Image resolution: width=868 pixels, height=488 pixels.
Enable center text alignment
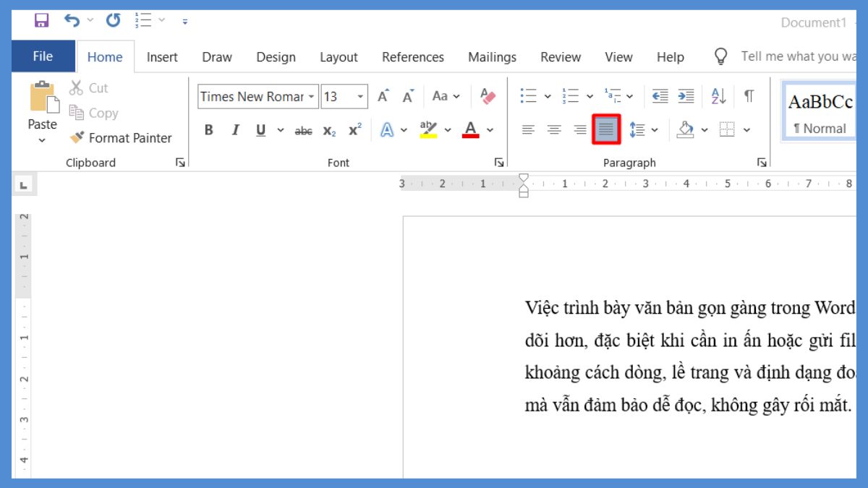click(554, 131)
